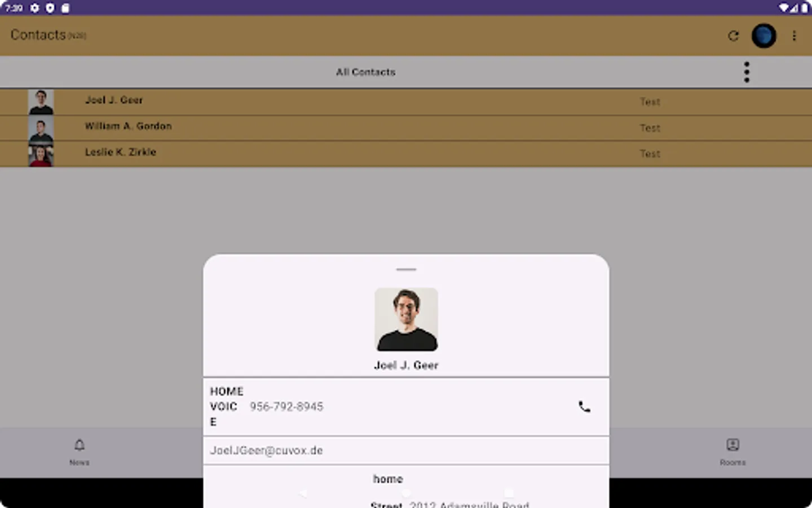This screenshot has width=812, height=508.
Task: Click the phone icon to call Joel J. Geer
Action: pos(584,406)
